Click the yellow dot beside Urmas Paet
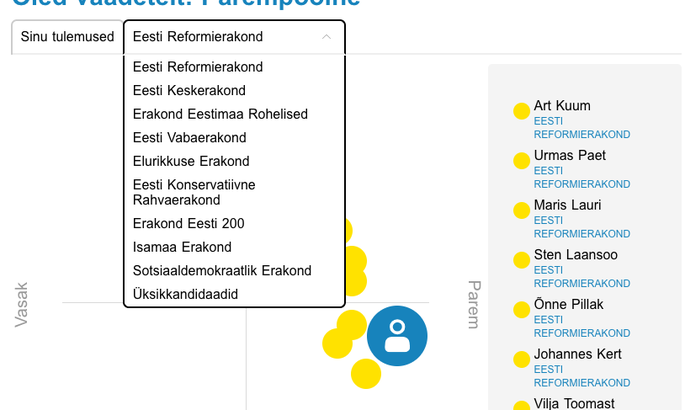685x410 pixels. [521, 161]
